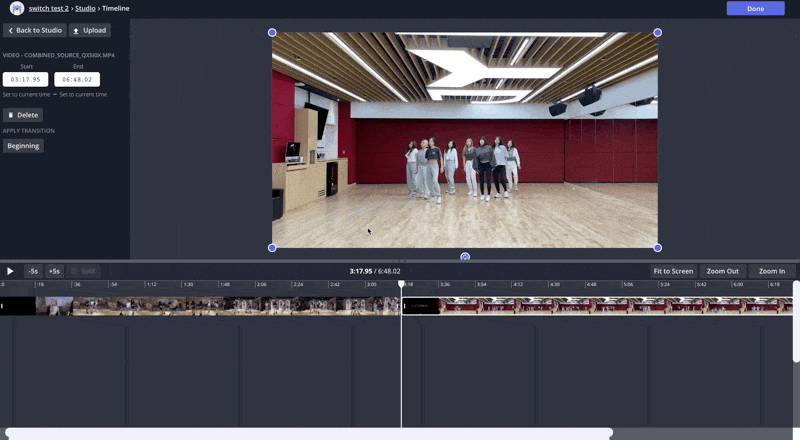Zoom Out the timeline
Viewport: 800px width, 440px height.
(x=722, y=271)
